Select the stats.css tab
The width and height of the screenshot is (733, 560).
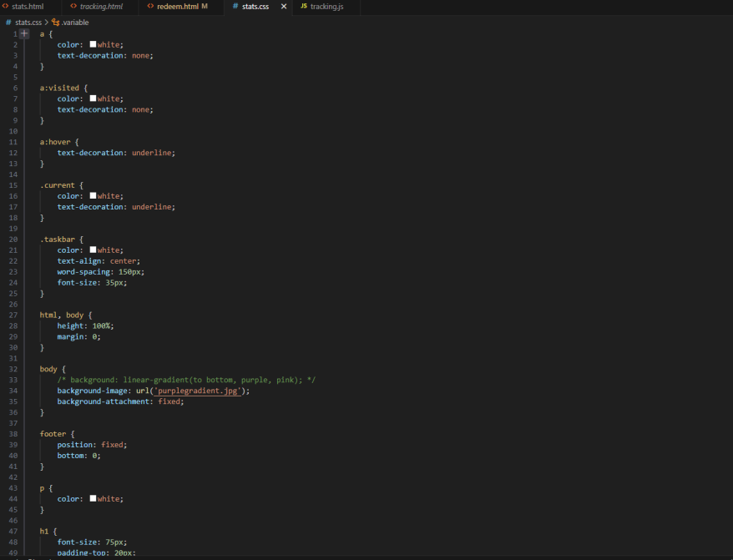255,7
